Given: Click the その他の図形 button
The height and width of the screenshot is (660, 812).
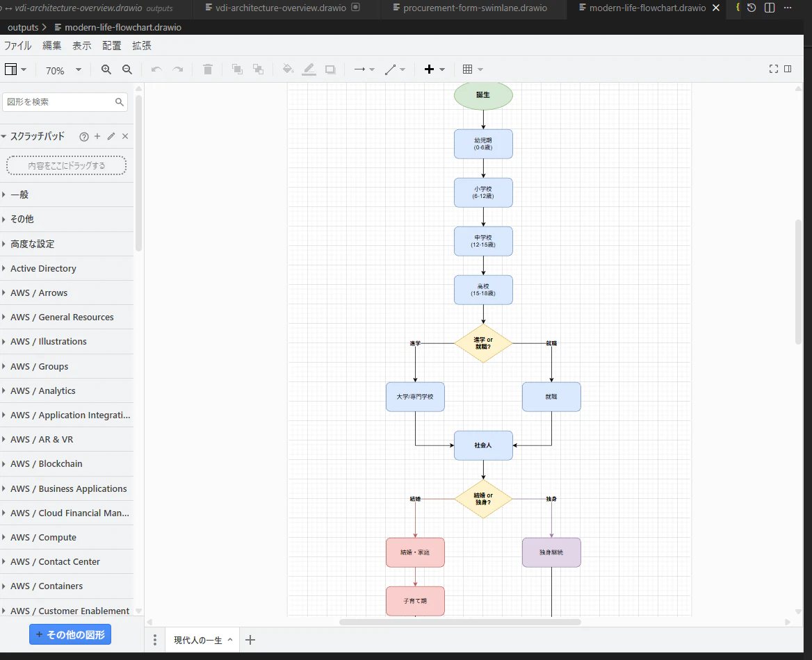Looking at the screenshot, I should [x=70, y=634].
